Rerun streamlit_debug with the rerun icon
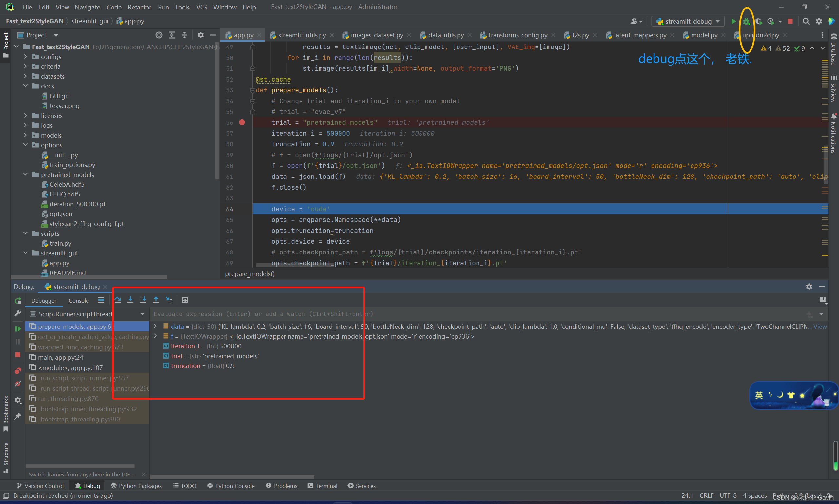Screen dimensions: 839x504 tap(18, 301)
